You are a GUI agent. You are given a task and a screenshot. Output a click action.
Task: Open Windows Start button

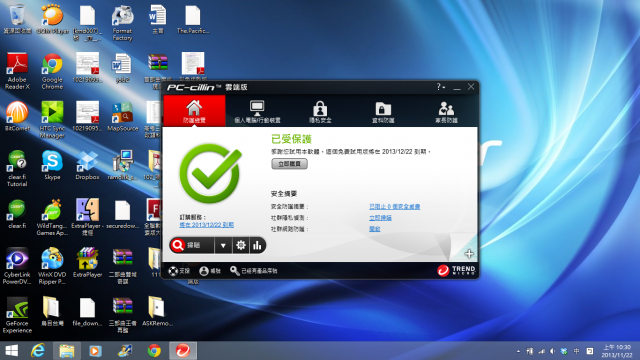coord(11,351)
